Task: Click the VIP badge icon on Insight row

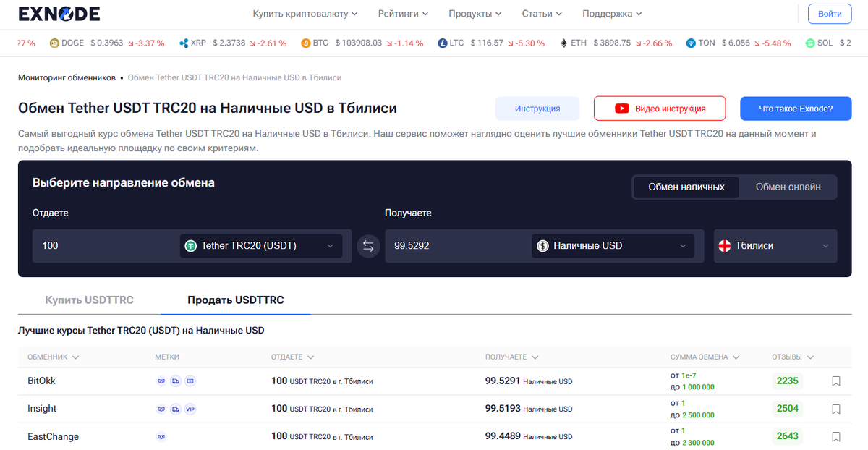Action: 190,409
